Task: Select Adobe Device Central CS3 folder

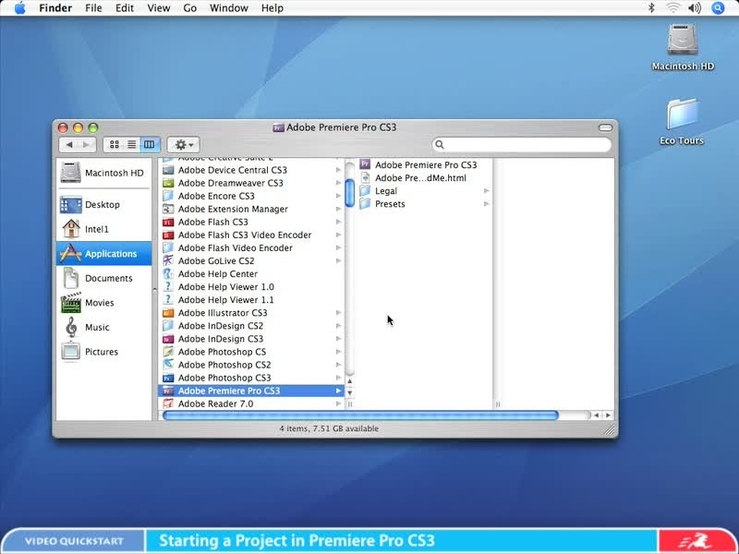Action: 252,170
